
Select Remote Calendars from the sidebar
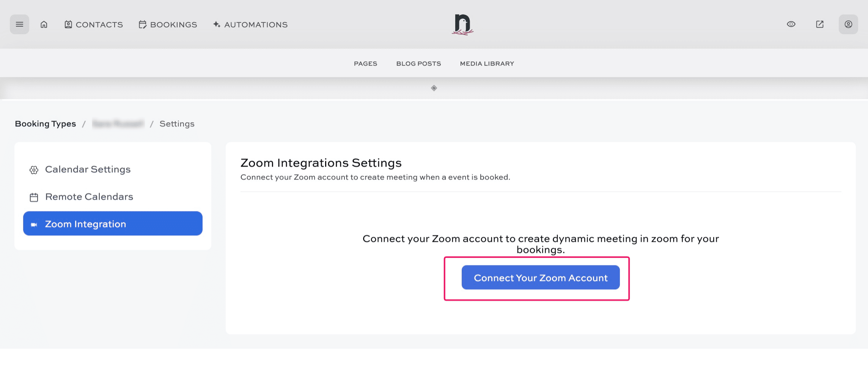(x=89, y=197)
